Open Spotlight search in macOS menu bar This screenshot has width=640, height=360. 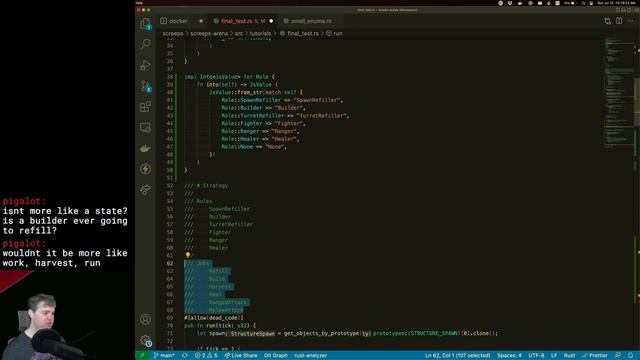583,3
